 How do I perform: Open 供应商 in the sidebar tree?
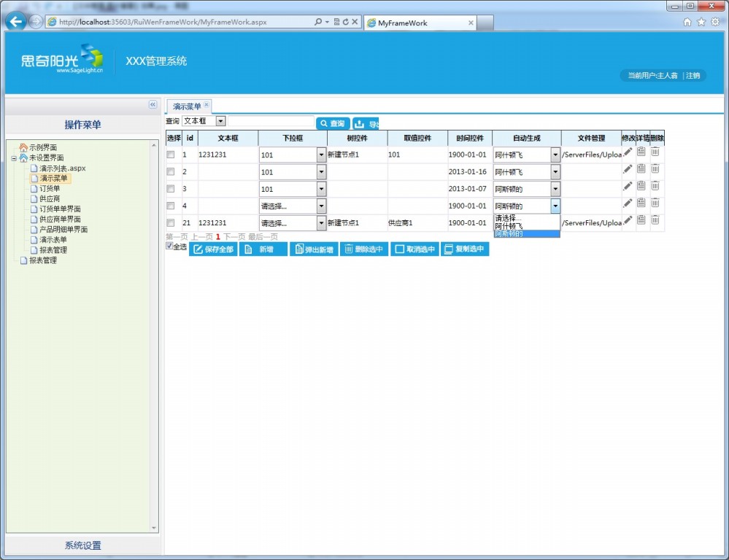[x=50, y=199]
